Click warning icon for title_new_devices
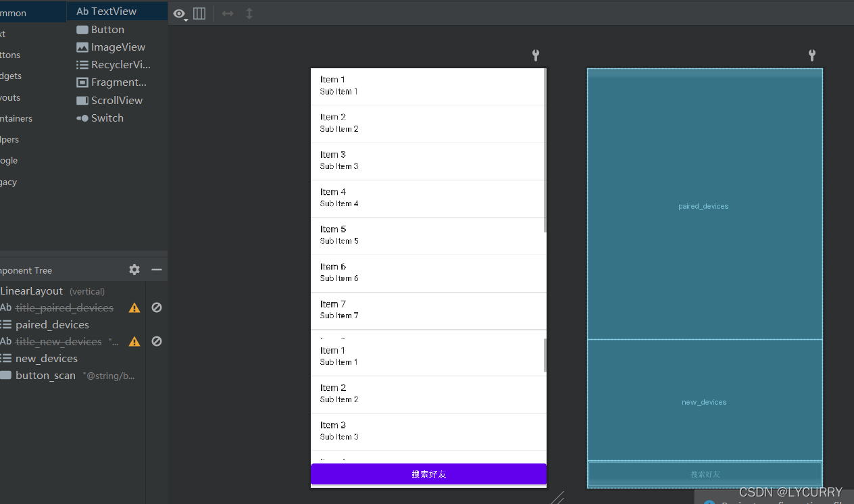Viewport: 854px width, 504px height. pos(134,342)
